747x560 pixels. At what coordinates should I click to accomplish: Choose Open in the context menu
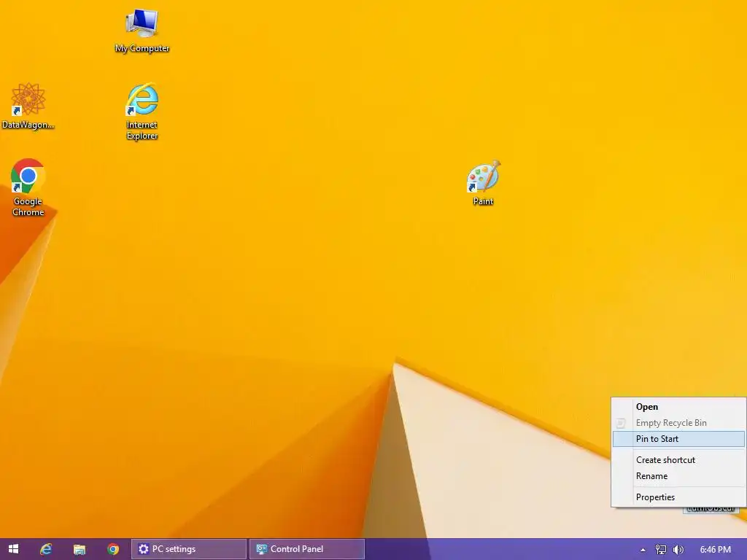point(678,407)
